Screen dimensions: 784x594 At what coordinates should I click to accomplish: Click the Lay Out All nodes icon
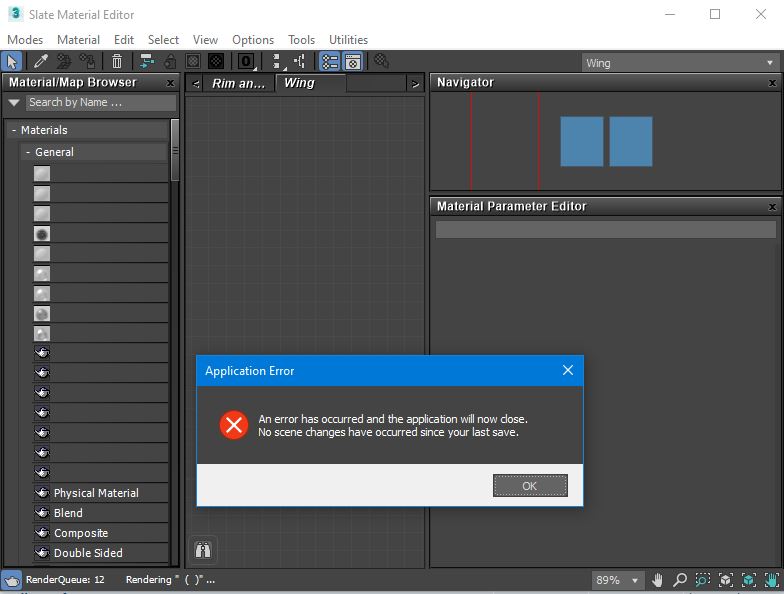(x=276, y=62)
